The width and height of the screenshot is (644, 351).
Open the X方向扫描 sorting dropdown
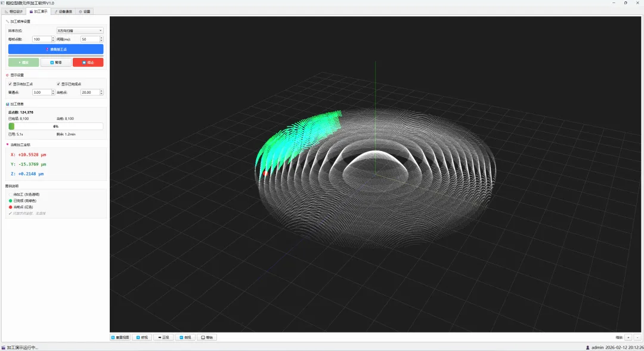tap(80, 30)
